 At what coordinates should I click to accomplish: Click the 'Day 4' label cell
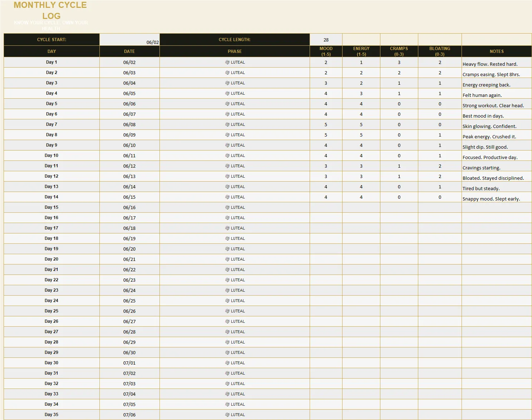point(51,93)
